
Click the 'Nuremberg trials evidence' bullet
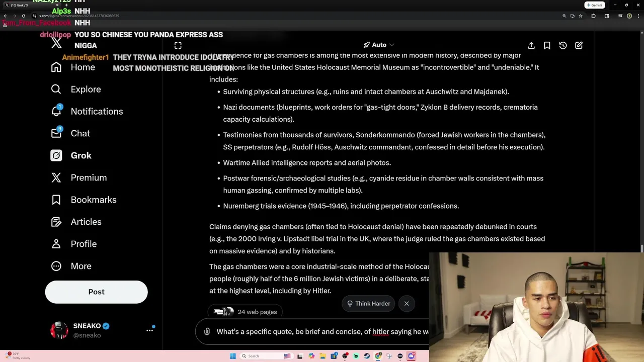click(341, 206)
